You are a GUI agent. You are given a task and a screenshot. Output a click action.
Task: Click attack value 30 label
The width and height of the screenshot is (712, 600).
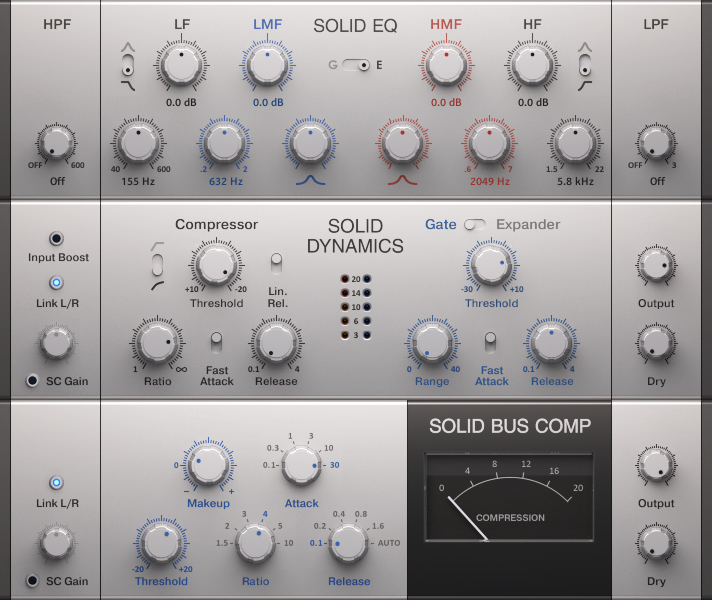(x=335, y=465)
